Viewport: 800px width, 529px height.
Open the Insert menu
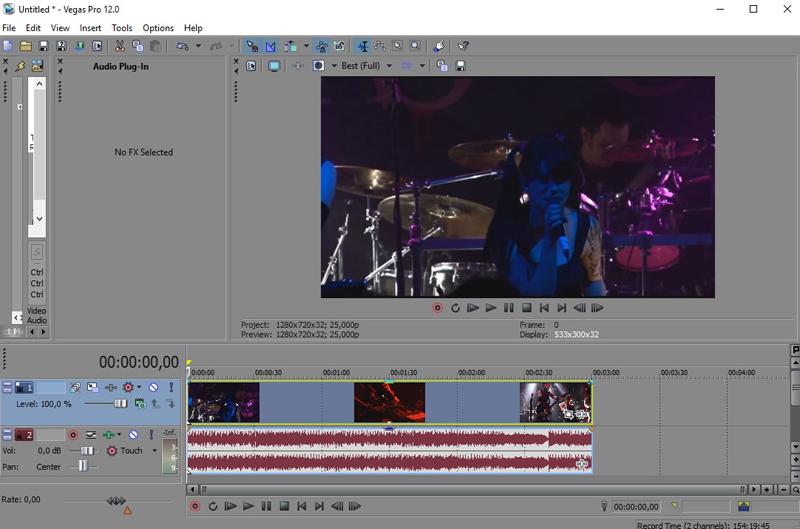(90, 28)
